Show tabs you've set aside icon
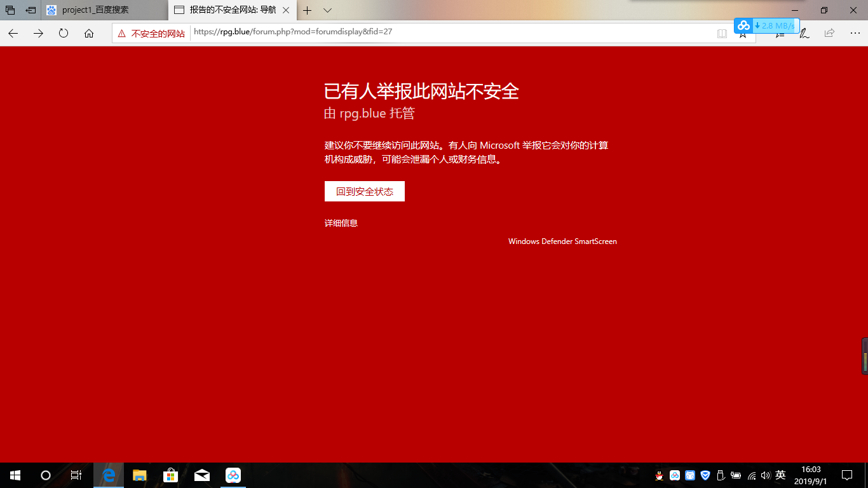Image resolution: width=868 pixels, height=488 pixels. [x=10, y=10]
